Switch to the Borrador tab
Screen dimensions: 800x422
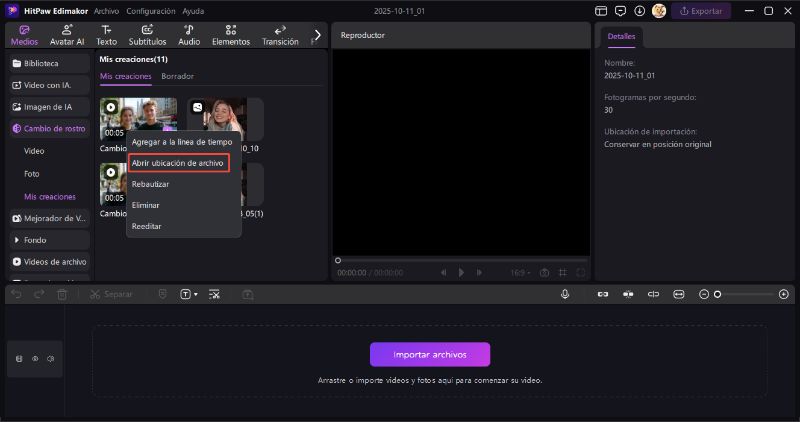point(178,76)
